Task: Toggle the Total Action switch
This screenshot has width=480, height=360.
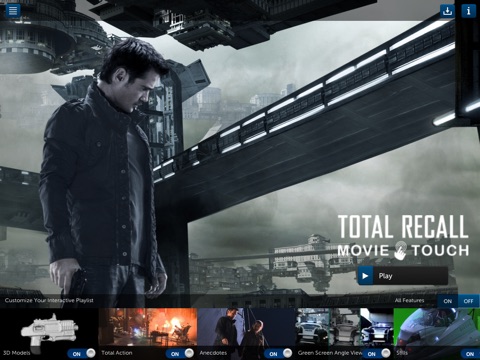Action: click(180, 353)
